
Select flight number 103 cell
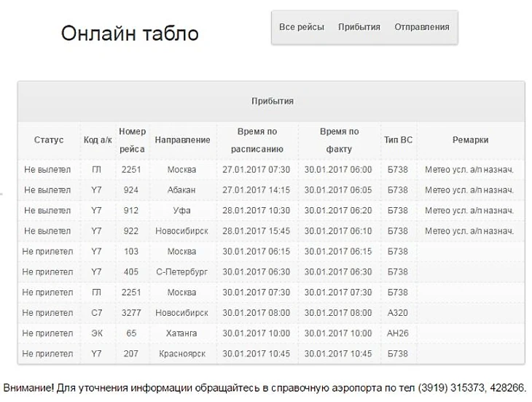coord(131,251)
